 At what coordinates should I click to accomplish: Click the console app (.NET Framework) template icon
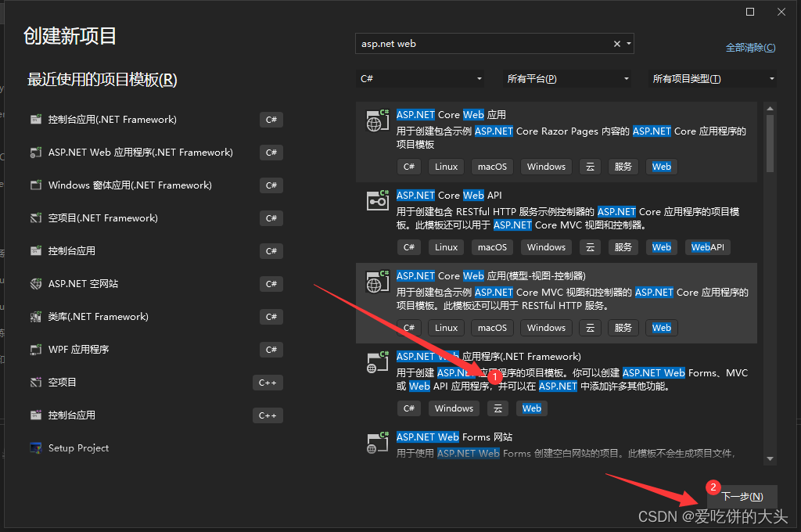36,120
